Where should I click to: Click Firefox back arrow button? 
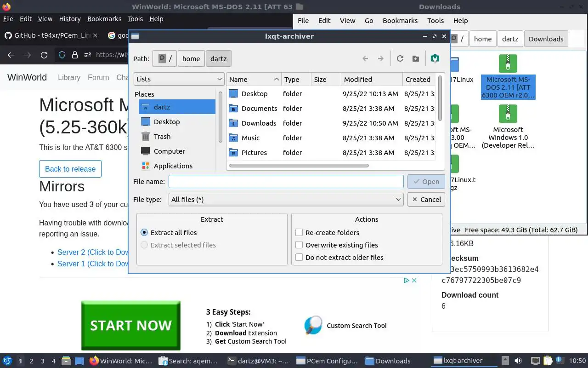[11, 55]
